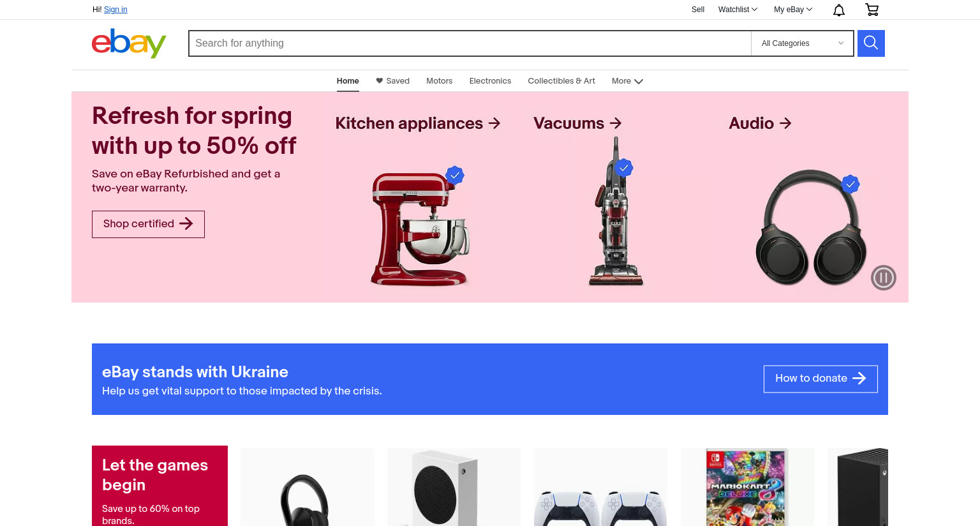Click the Shop certified button
980x526 pixels.
click(x=148, y=224)
